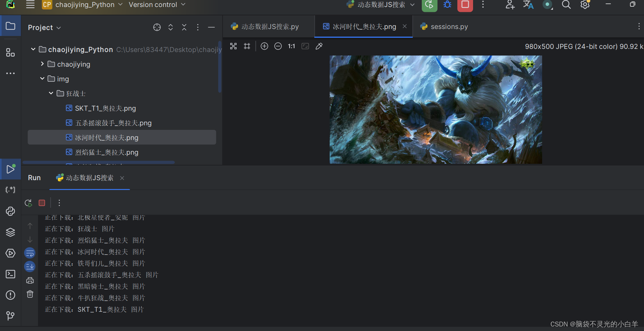Image resolution: width=644 pixels, height=331 pixels.
Task: Open Python Packages tool window icon
Action: pos(10,190)
